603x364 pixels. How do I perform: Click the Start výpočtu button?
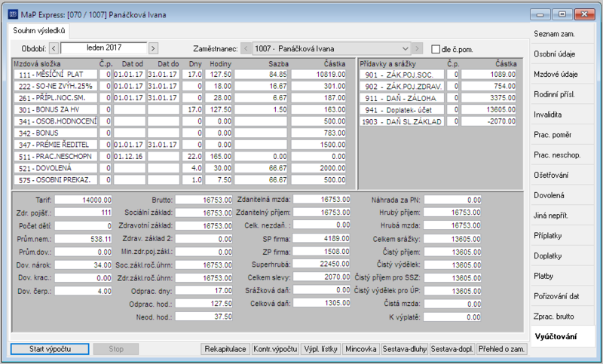pyautogui.click(x=50, y=349)
